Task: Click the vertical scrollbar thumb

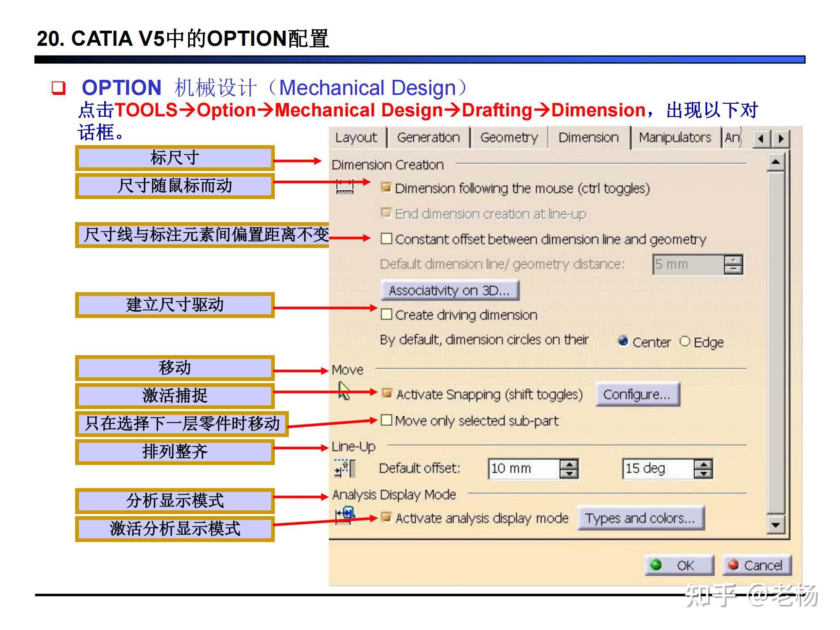Action: pyautogui.click(x=775, y=343)
